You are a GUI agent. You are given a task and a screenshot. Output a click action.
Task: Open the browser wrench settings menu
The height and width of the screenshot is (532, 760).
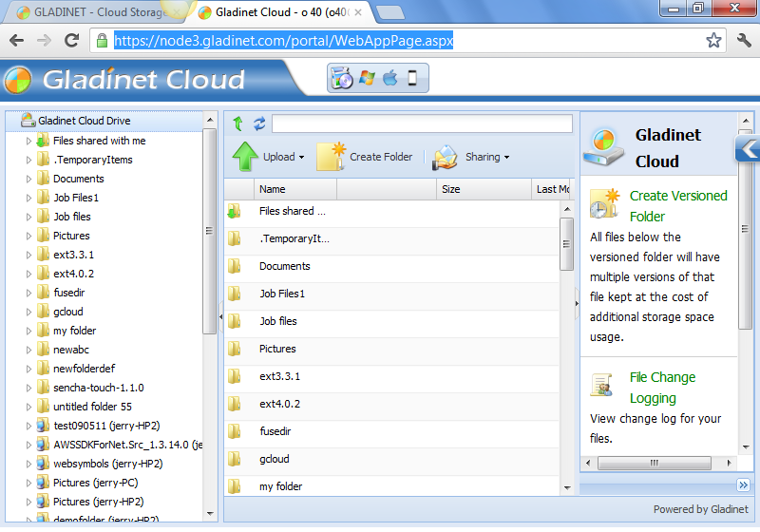pyautogui.click(x=744, y=40)
